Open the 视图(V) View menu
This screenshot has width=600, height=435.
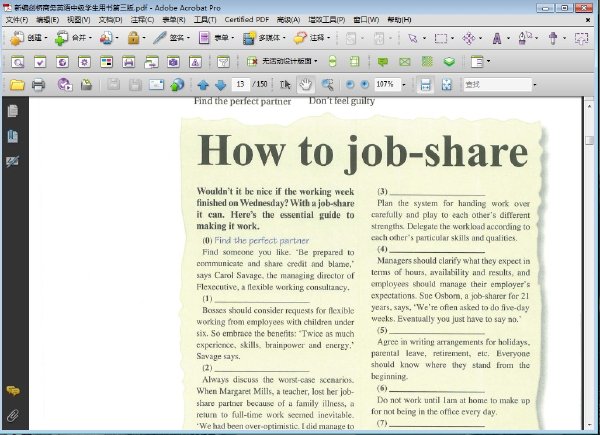coord(78,20)
